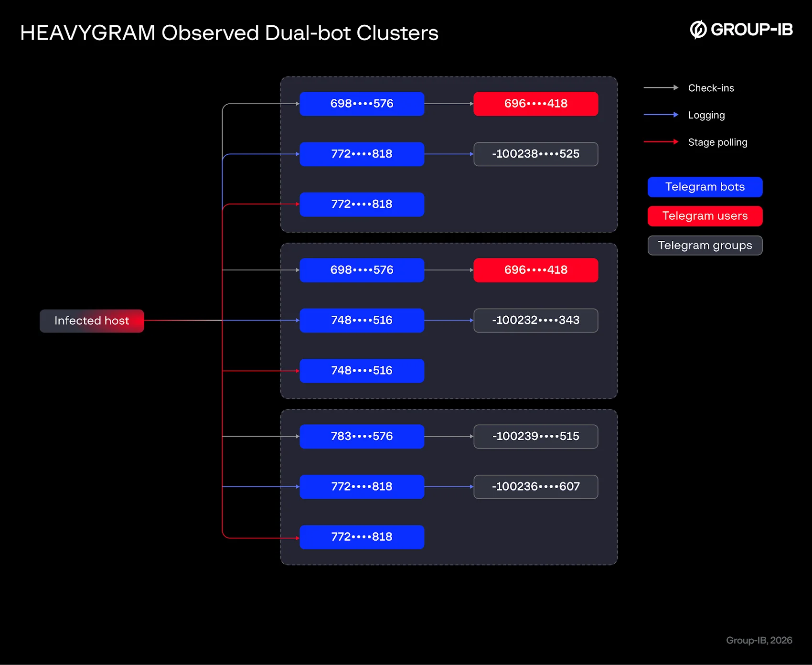Select the Telegram groups legend box
812x665 pixels.
tap(705, 246)
